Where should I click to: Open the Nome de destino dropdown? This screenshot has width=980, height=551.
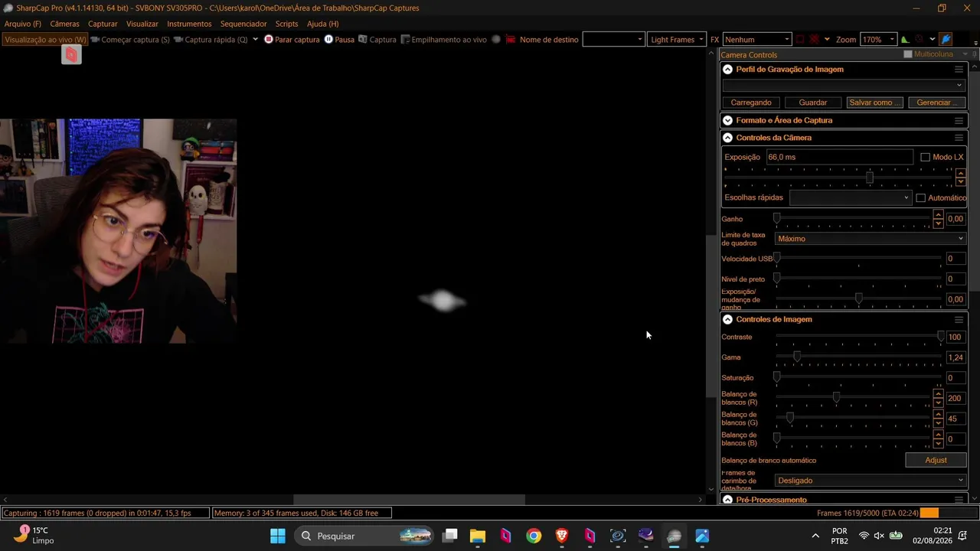click(613, 39)
